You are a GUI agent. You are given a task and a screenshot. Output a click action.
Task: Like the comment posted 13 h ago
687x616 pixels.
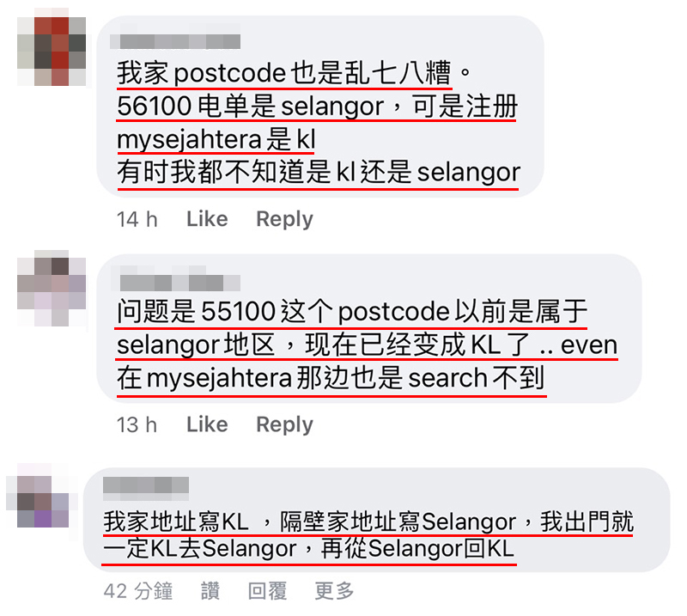click(207, 424)
